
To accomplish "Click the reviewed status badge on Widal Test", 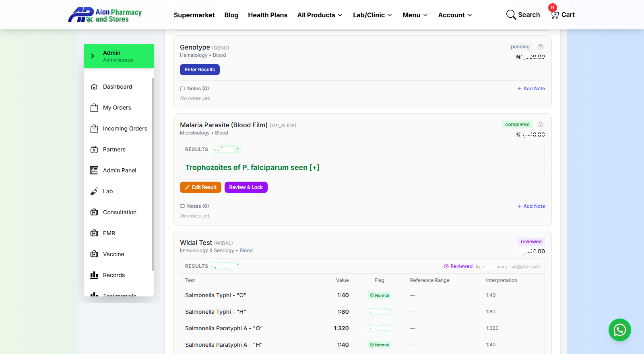I will 531,242.
